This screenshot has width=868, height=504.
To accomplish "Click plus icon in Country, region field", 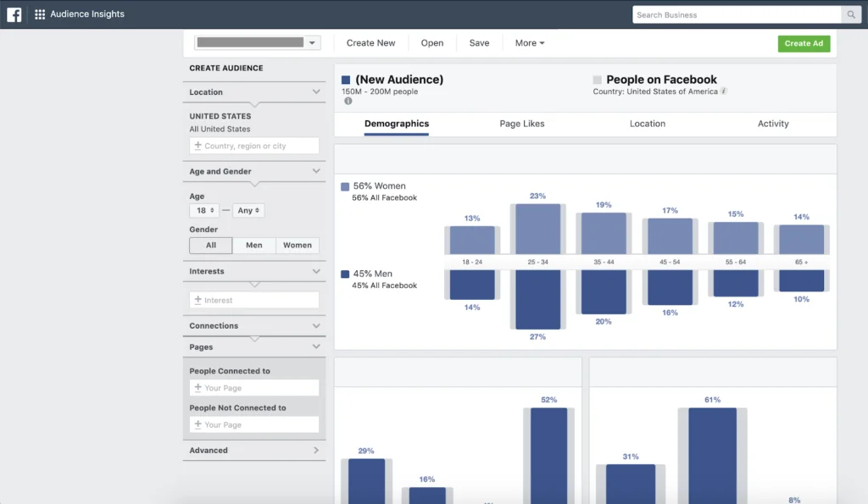I will pos(198,146).
